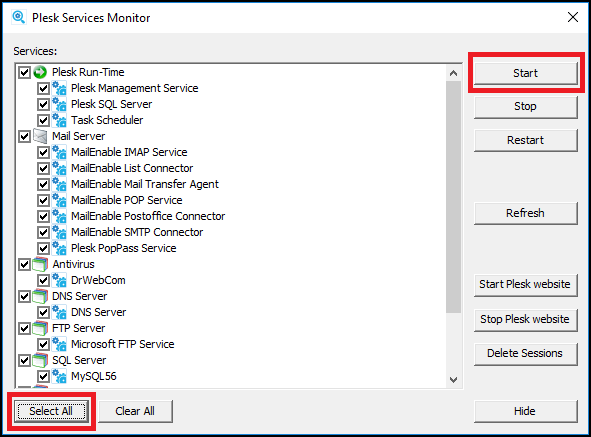Image resolution: width=591 pixels, height=437 pixels.
Task: Click the FTP Server group icon
Action: pyautogui.click(x=40, y=328)
